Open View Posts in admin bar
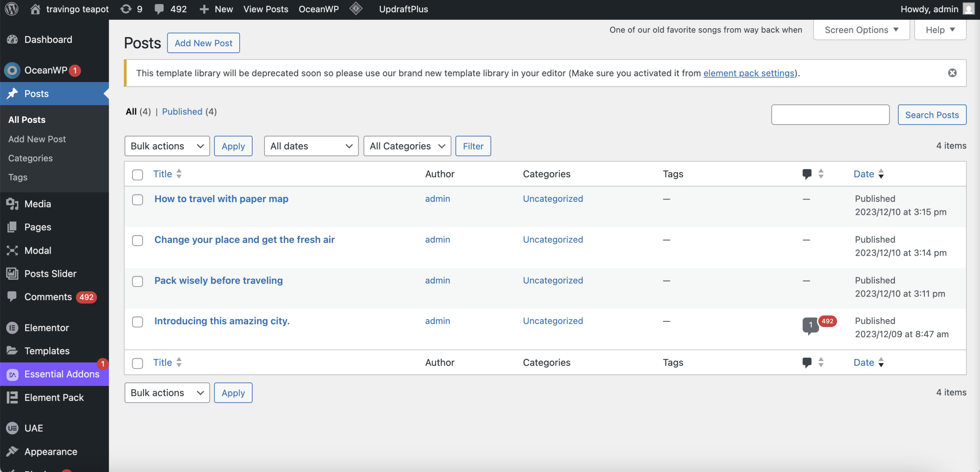This screenshot has height=472, width=980. pos(266,9)
